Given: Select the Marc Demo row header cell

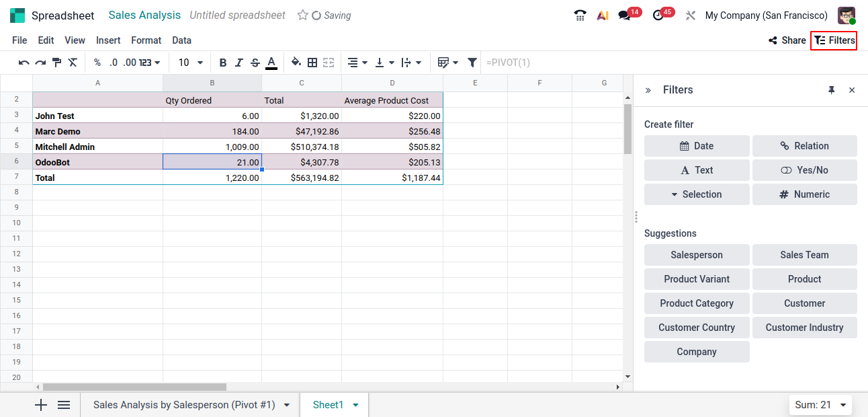Looking at the screenshot, I should (x=97, y=131).
